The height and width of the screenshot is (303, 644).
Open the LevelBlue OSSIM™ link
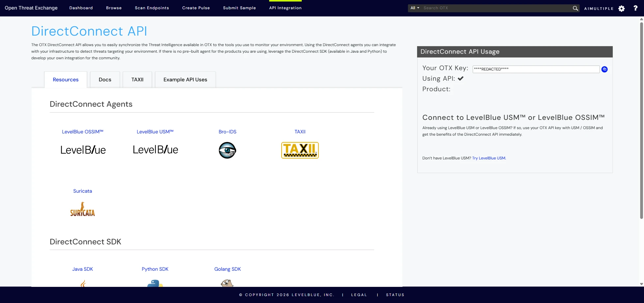83,132
